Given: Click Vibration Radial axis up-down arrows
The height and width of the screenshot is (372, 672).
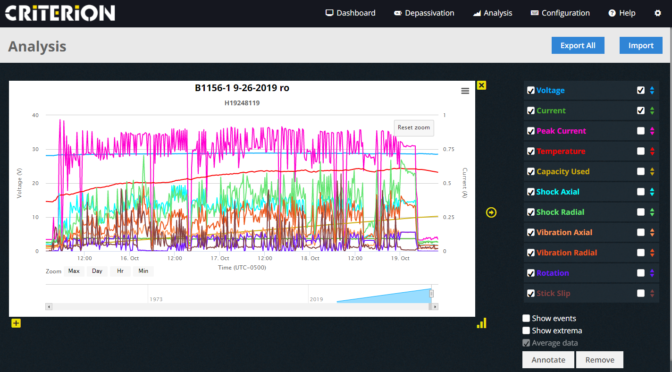Looking at the screenshot, I should pyautogui.click(x=652, y=253).
